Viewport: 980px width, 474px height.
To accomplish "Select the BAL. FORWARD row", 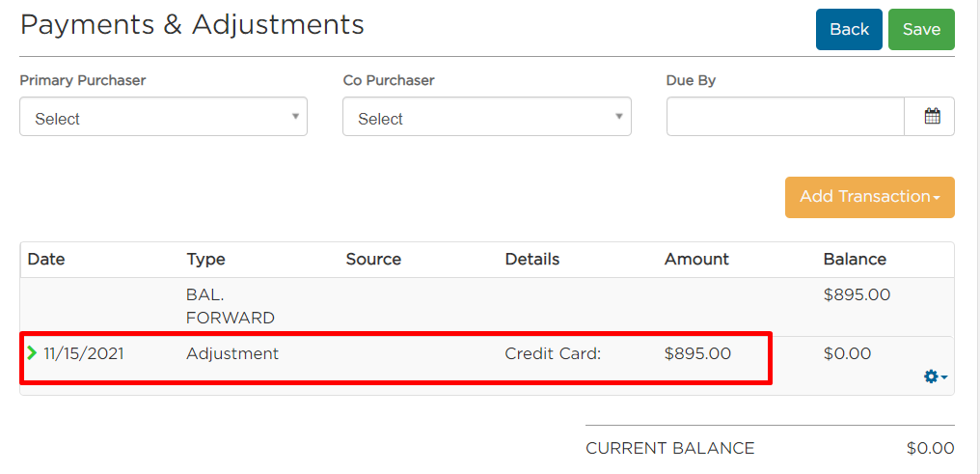I will [487, 307].
